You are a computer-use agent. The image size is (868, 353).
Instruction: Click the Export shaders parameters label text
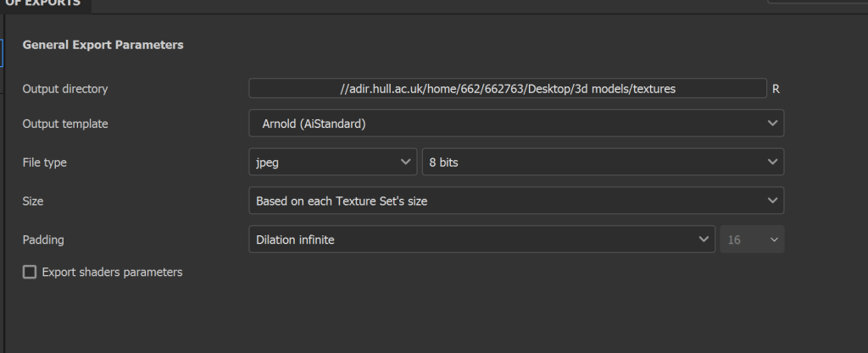tap(112, 272)
